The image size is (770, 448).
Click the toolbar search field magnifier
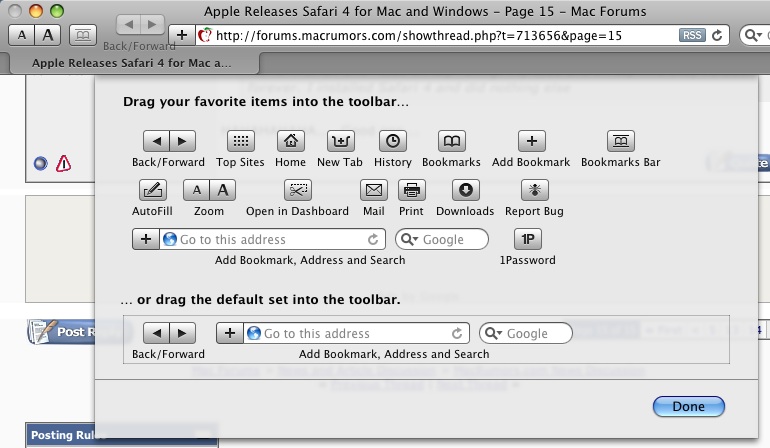click(752, 35)
